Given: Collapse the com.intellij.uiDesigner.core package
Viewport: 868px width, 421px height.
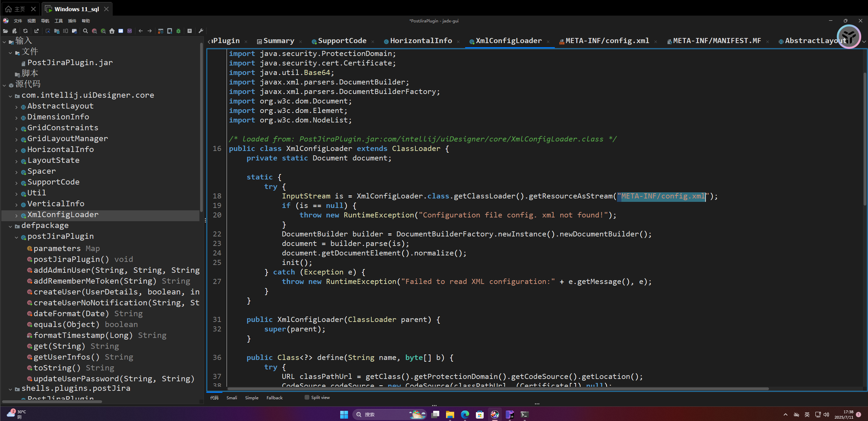Looking at the screenshot, I should pyautogui.click(x=11, y=96).
